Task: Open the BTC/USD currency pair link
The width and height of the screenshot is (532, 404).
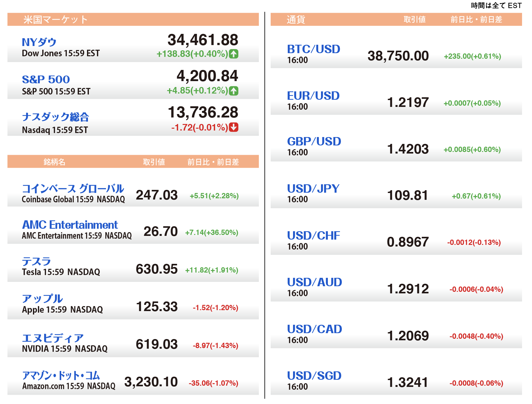Action: coord(314,49)
